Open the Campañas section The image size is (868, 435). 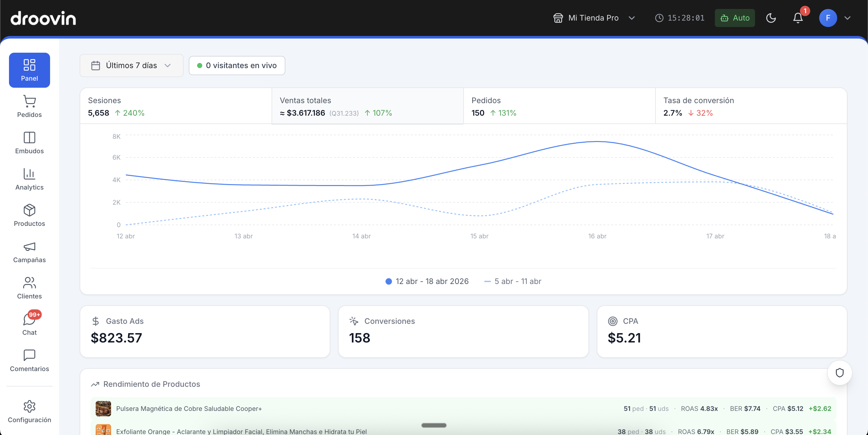(x=29, y=252)
